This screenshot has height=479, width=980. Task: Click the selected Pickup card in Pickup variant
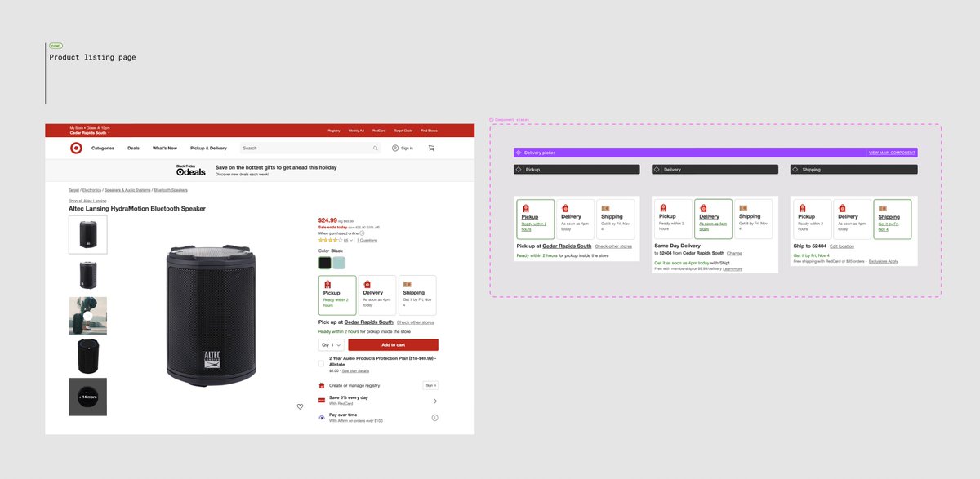[536, 219]
